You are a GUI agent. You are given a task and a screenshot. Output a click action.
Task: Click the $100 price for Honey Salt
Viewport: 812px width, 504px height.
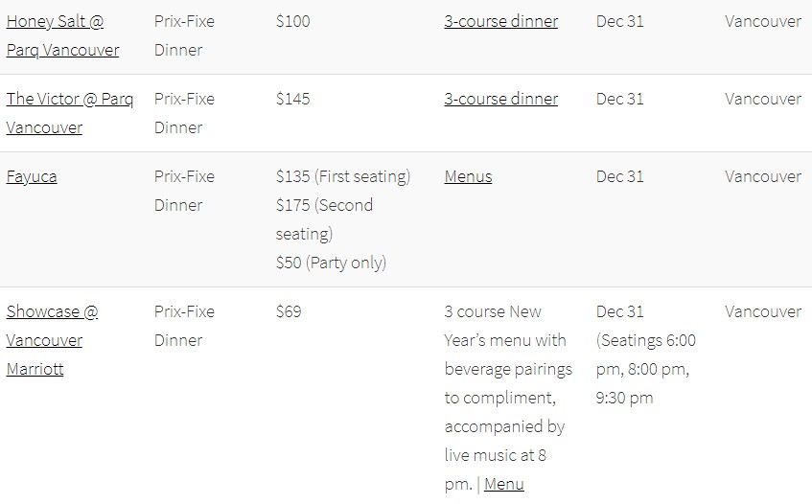(293, 21)
